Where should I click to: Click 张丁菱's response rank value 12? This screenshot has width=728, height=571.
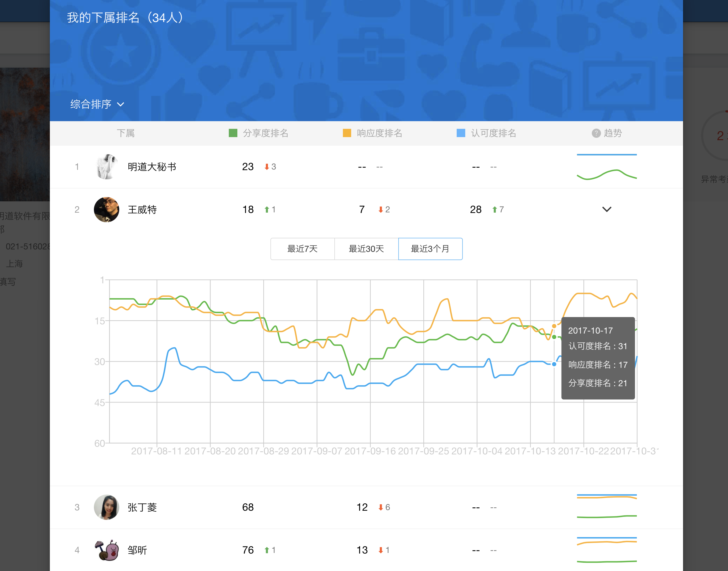point(362,507)
